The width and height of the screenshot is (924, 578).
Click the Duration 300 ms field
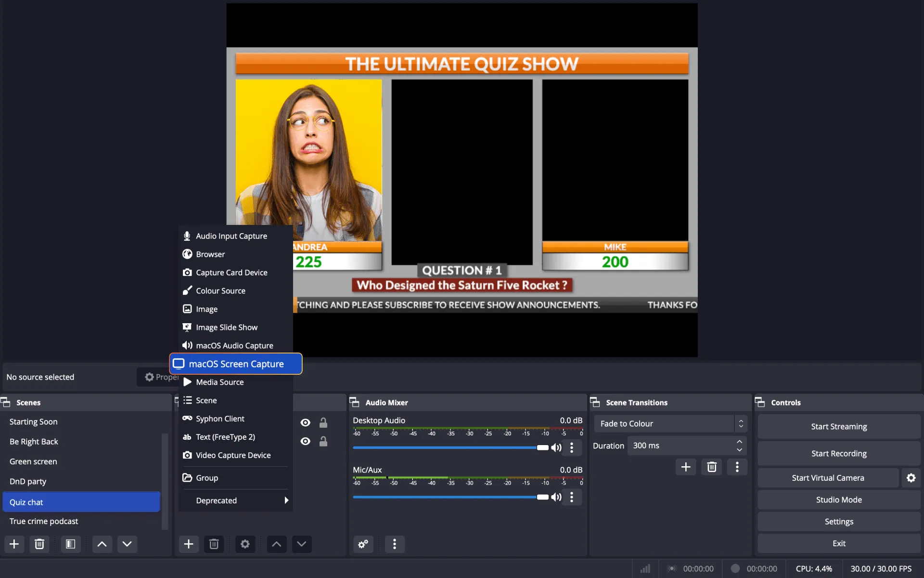pyautogui.click(x=687, y=446)
